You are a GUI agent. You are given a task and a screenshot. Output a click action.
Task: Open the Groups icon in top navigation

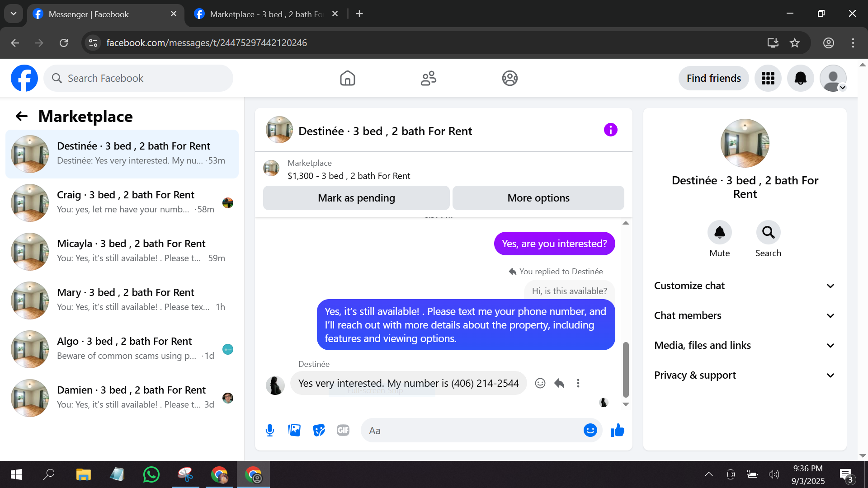point(510,78)
